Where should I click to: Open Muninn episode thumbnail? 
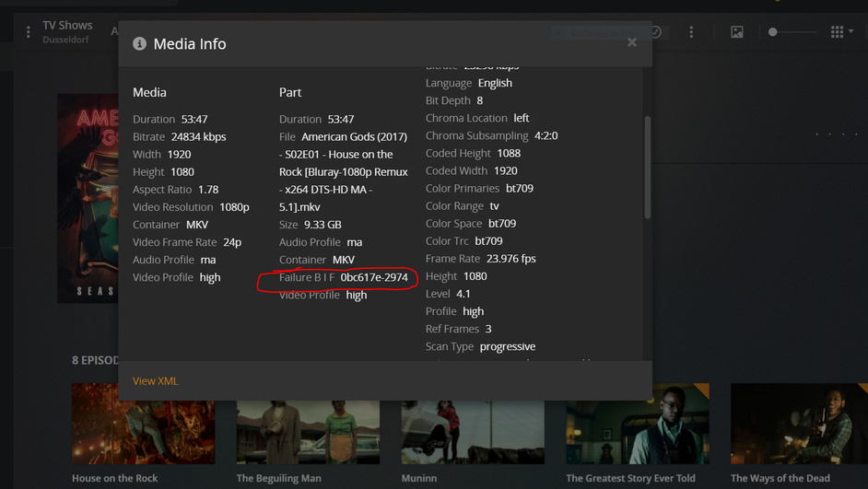[473, 432]
